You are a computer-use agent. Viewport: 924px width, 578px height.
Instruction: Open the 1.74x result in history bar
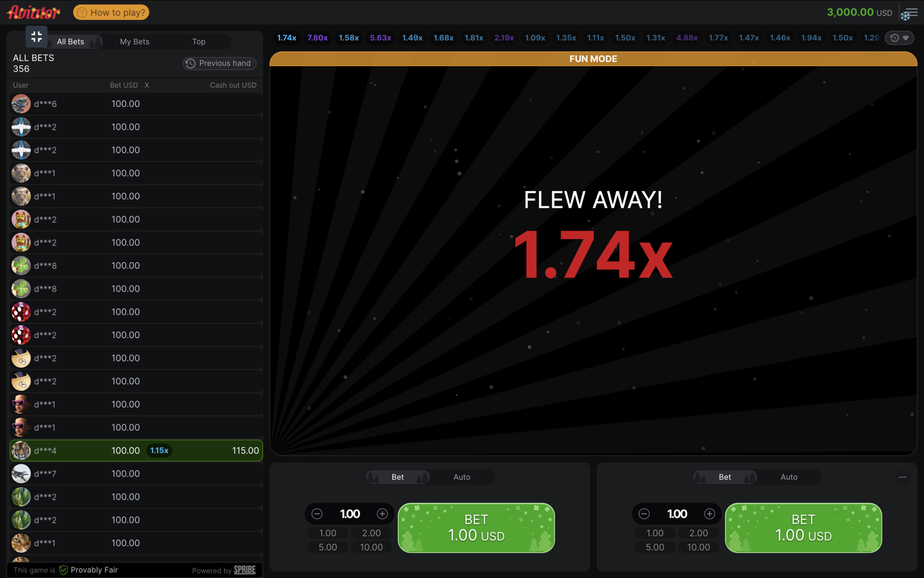(287, 38)
